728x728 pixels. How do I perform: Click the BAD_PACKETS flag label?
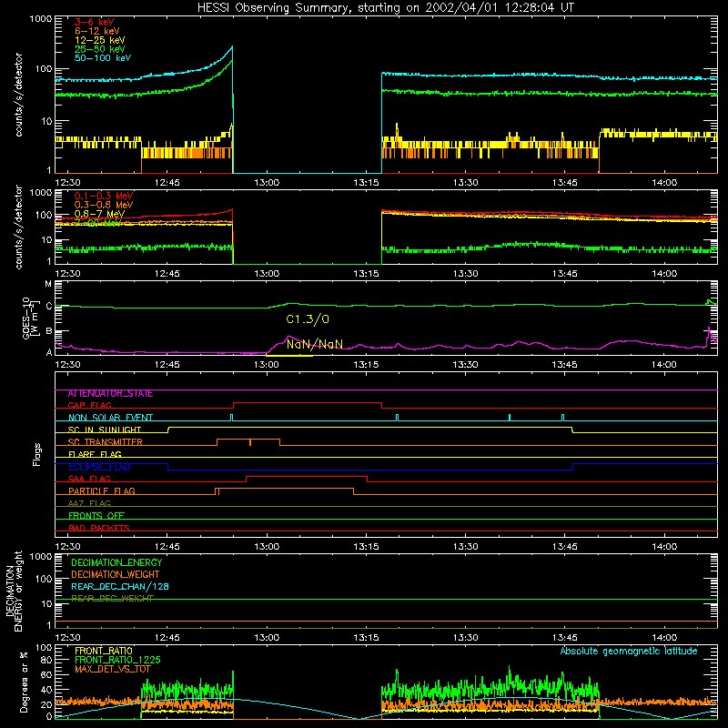coord(99,528)
